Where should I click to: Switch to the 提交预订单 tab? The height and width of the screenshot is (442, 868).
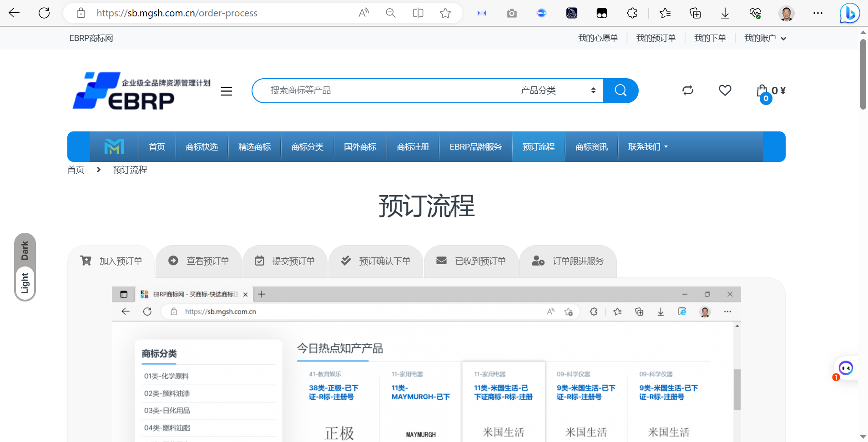(x=285, y=261)
